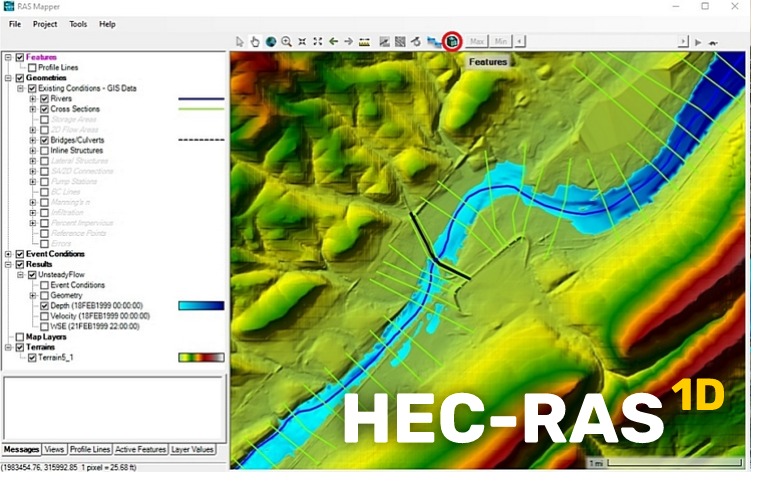Screen dimensions: 760x486
Task: Enable the Velocity results layer checkbox
Action: click(44, 316)
